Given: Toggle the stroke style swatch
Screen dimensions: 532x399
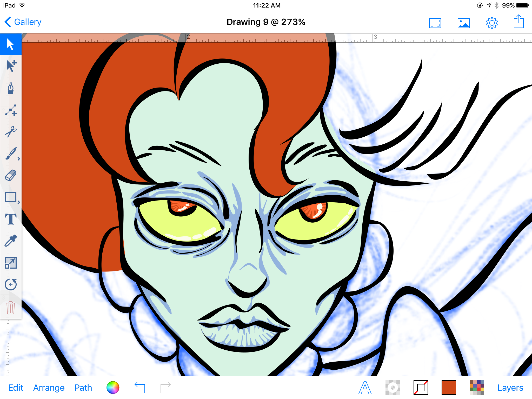Looking at the screenshot, I should coord(421,388).
